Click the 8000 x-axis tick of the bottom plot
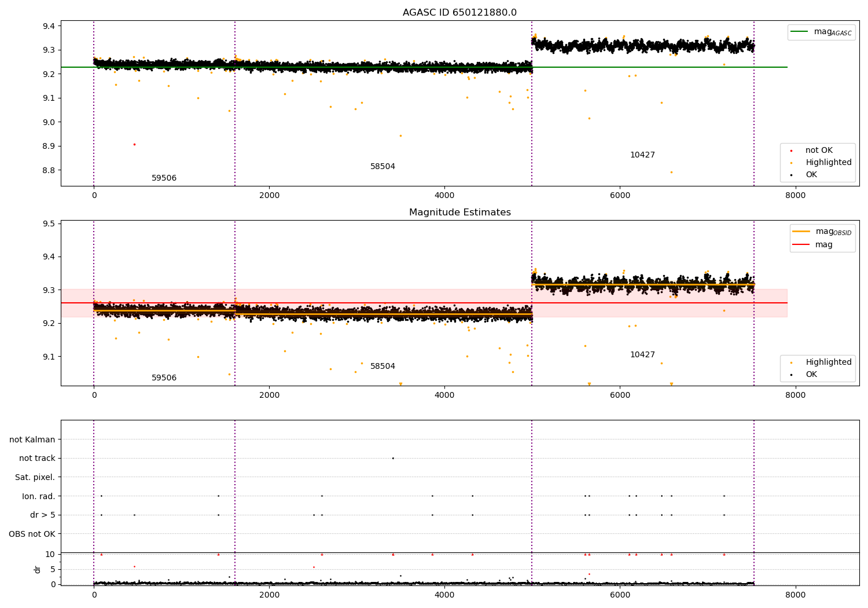This screenshot has height=608, width=868. pyautogui.click(x=795, y=595)
